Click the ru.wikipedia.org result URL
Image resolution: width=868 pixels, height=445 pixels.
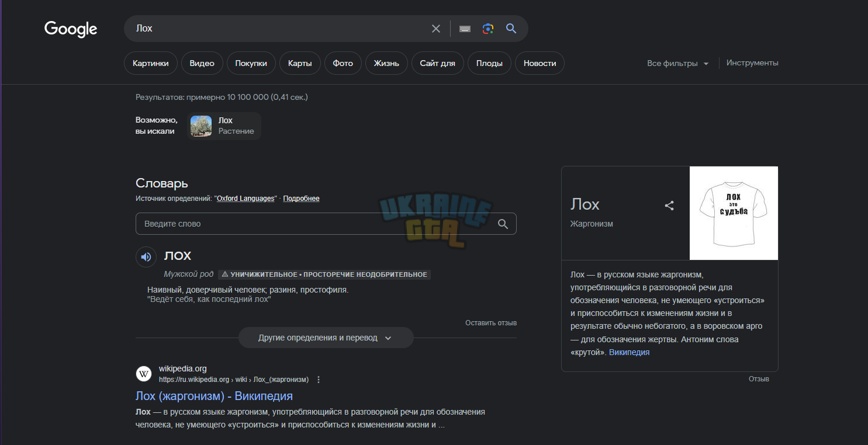click(x=234, y=380)
